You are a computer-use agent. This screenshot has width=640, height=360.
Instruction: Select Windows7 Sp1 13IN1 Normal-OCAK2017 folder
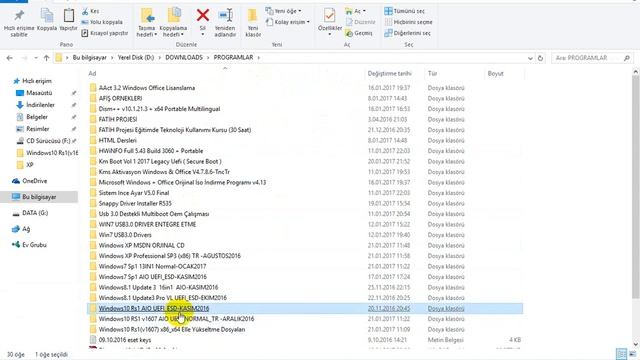152,266
